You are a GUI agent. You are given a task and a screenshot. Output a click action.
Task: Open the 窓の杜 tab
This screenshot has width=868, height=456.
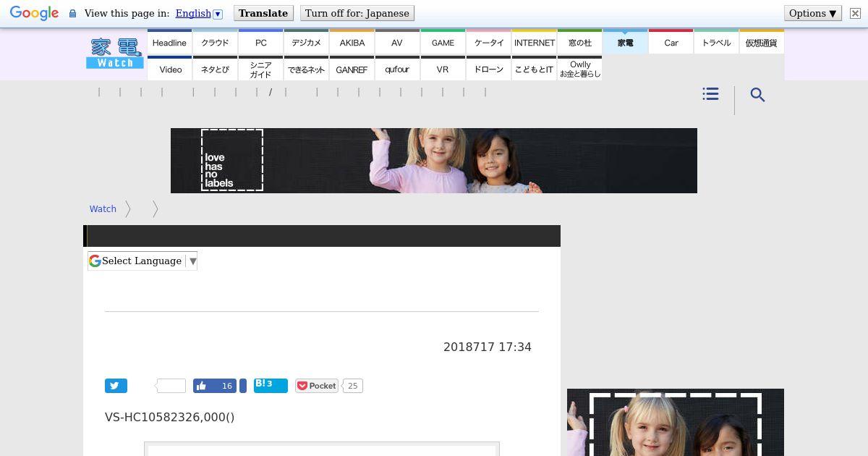click(x=579, y=42)
